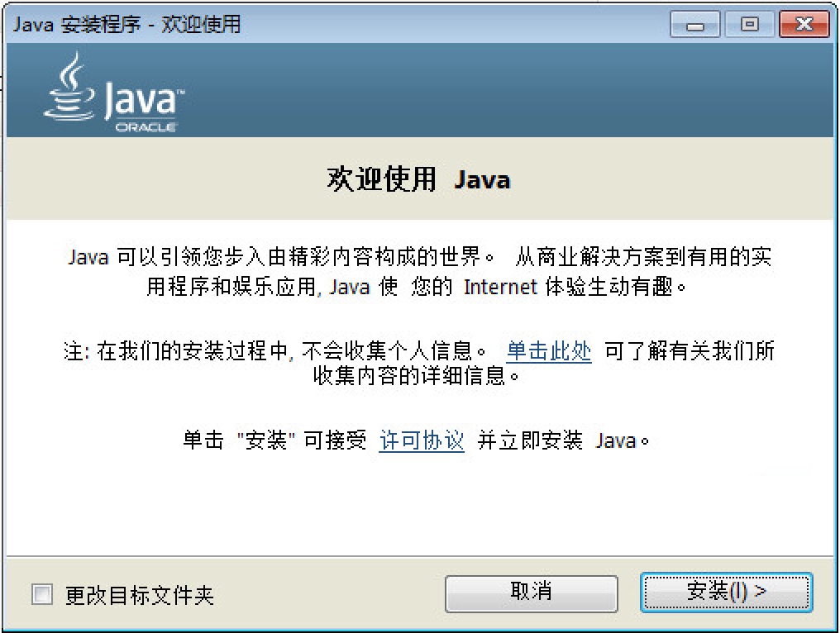Click the ORACLE wordmark under the logo
The width and height of the screenshot is (840, 633).
coord(146,127)
